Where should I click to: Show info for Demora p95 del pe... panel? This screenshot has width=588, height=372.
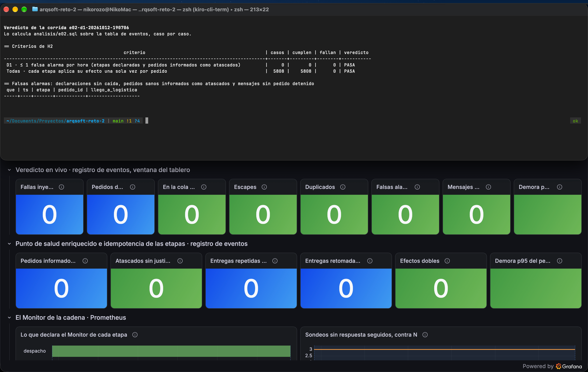(560, 261)
